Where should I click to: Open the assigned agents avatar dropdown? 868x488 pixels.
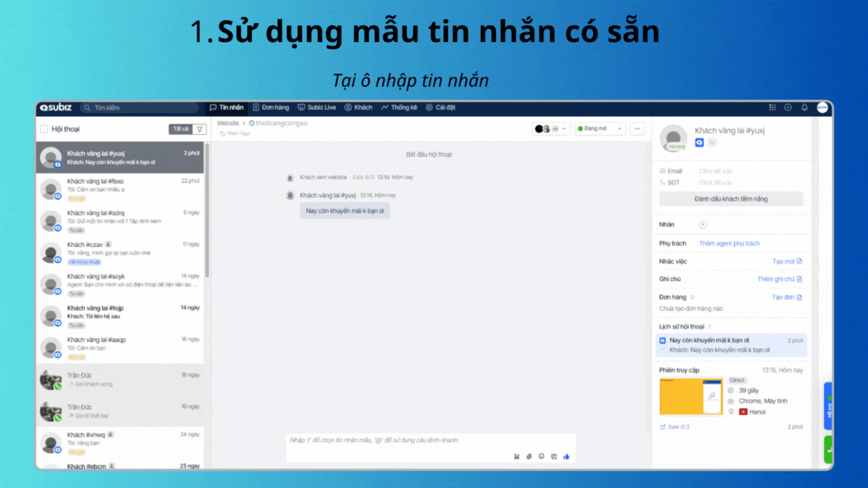pyautogui.click(x=552, y=129)
